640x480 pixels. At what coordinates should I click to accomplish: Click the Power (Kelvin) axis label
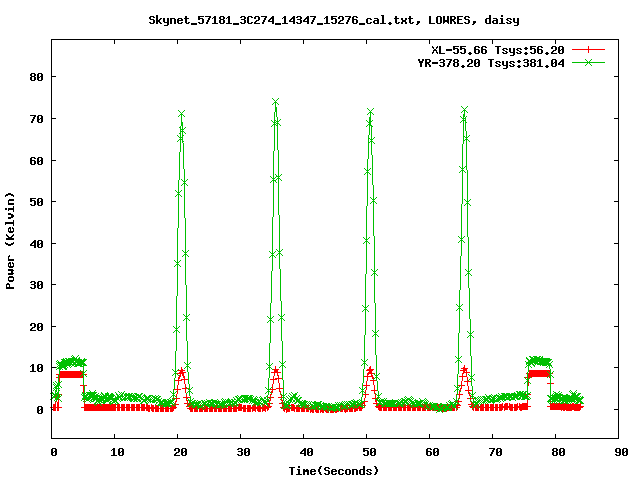[x=10, y=241]
